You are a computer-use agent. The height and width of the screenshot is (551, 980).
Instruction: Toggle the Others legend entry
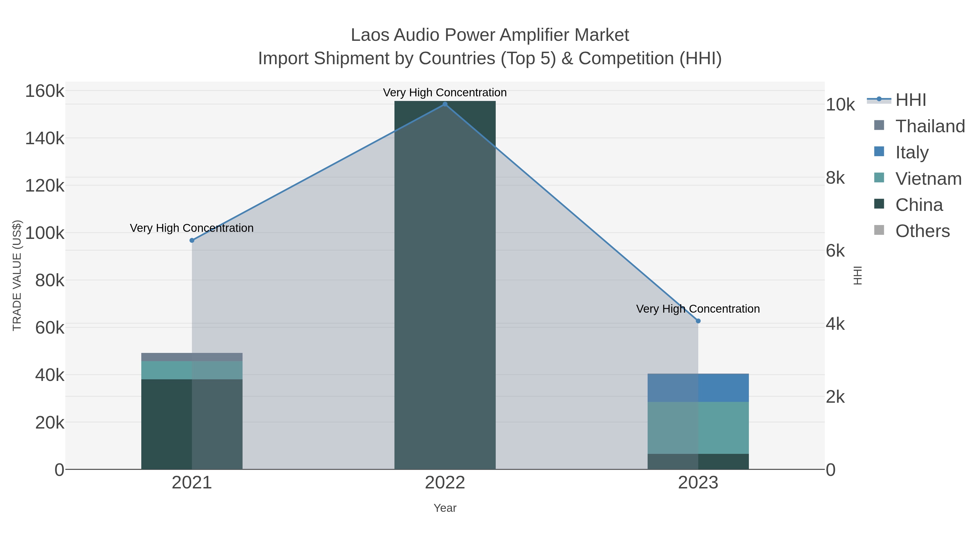[x=912, y=231]
